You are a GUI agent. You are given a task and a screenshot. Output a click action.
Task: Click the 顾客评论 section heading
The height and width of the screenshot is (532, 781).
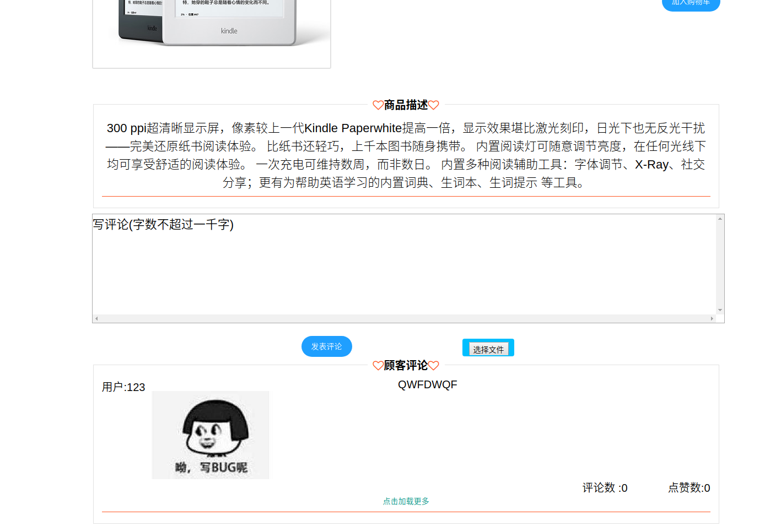point(406,366)
